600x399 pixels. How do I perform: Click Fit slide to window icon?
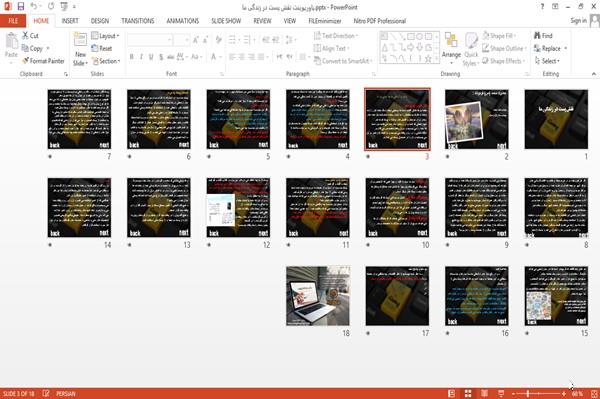pos(594,393)
